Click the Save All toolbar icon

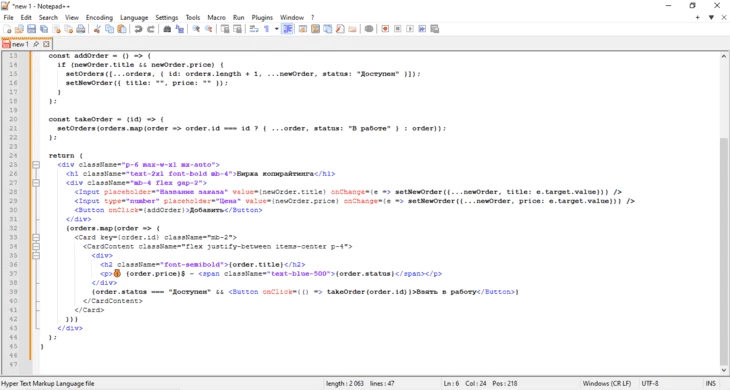point(44,29)
